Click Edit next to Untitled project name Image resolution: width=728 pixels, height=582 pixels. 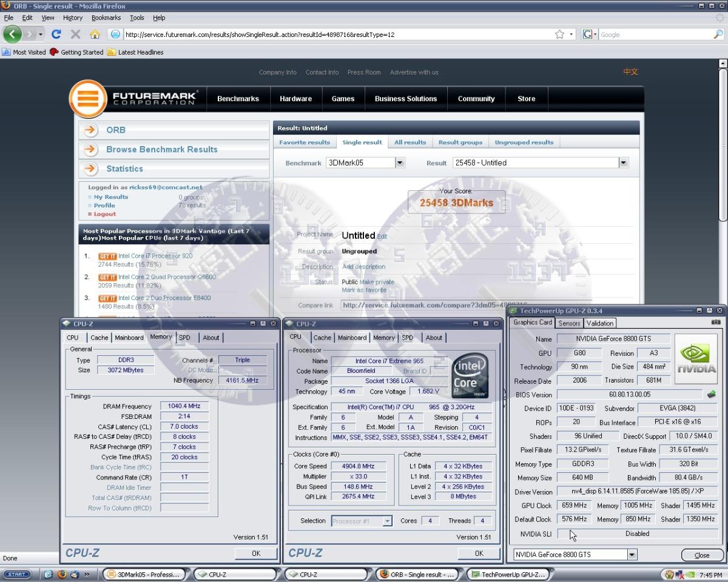382,236
